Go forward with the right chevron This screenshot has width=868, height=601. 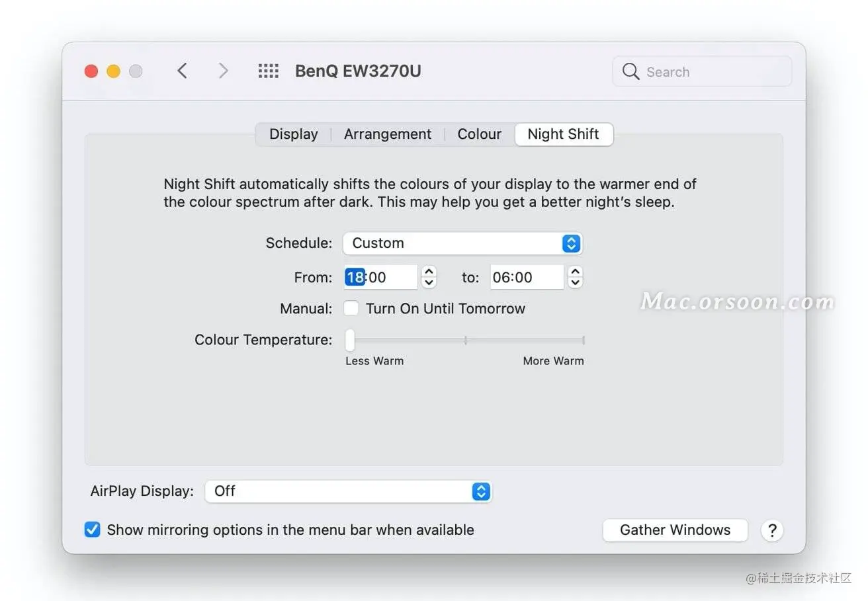click(223, 71)
